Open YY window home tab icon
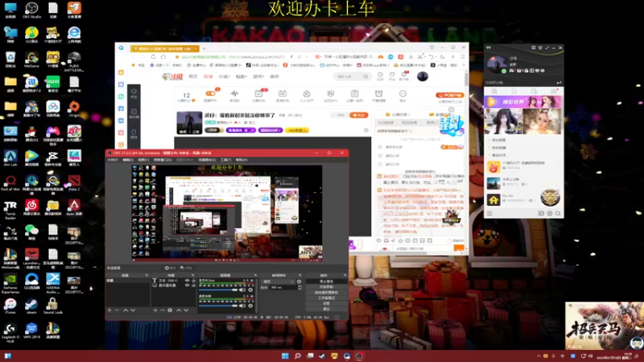Screen dimensions: 644x362 coord(494,91)
